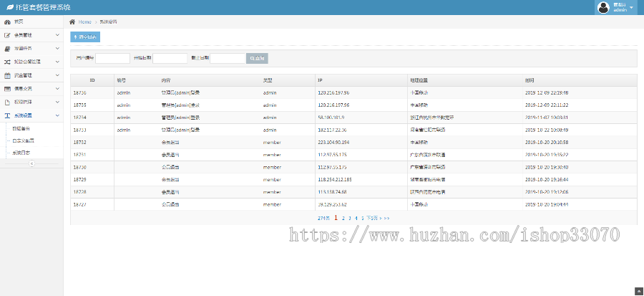
Task: Expand the 奖金管理 menu chevron
Action: 57,75
